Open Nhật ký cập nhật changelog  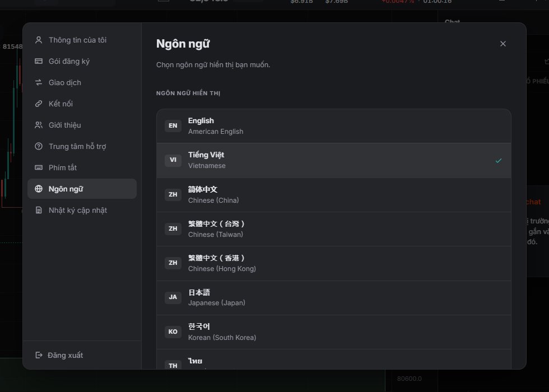tap(82, 210)
